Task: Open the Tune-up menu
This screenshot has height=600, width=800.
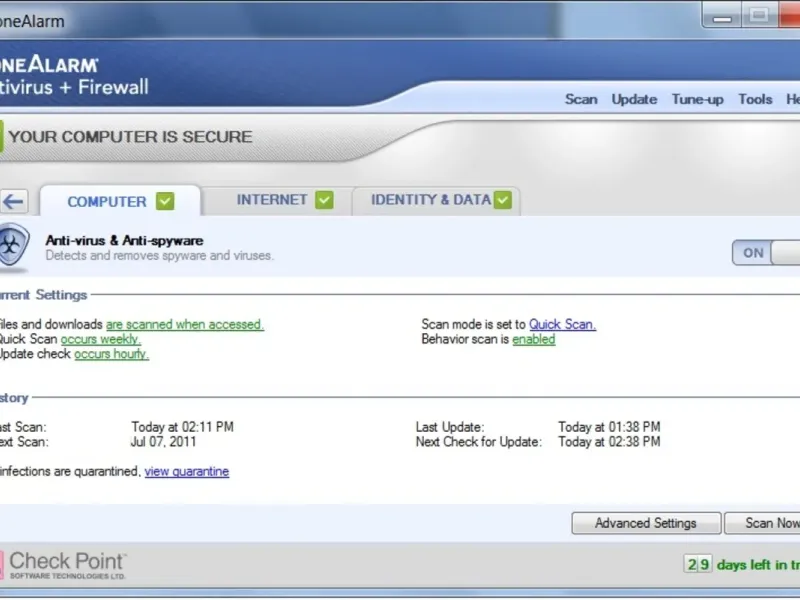Action: pyautogui.click(x=697, y=99)
